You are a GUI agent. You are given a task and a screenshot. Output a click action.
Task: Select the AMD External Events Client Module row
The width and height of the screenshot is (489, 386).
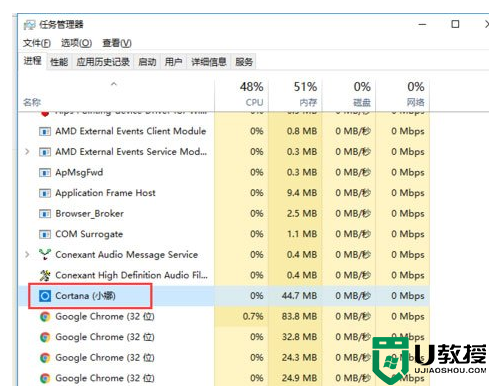[224, 131]
